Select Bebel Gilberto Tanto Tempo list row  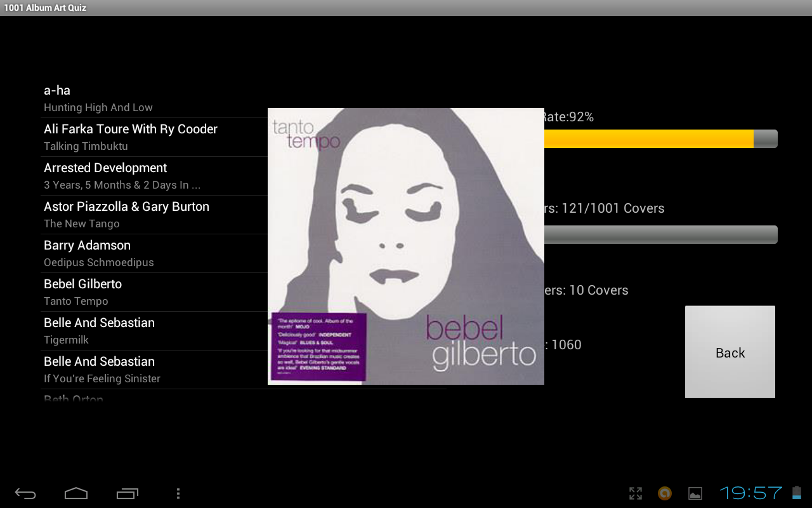pyautogui.click(x=154, y=292)
